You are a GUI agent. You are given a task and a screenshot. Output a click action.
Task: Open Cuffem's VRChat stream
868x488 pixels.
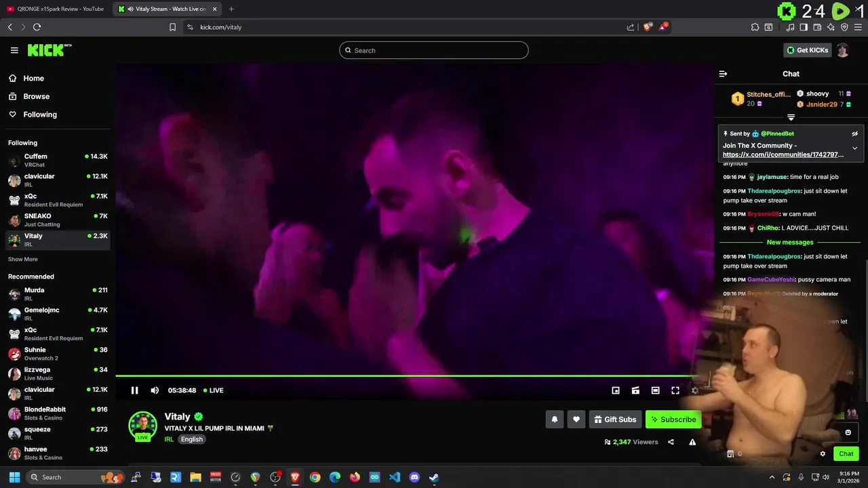(x=58, y=161)
